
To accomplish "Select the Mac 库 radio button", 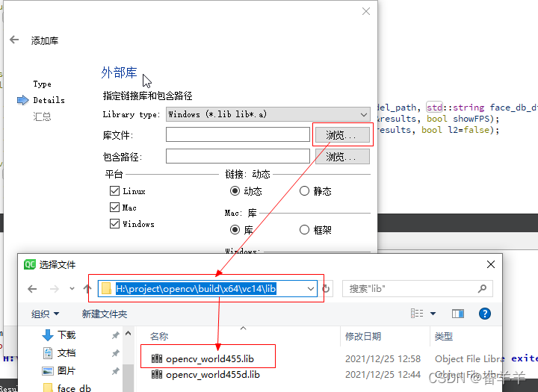I will tap(235, 229).
